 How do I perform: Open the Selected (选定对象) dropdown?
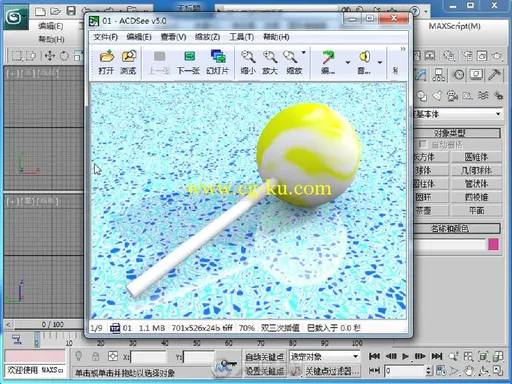[324, 357]
